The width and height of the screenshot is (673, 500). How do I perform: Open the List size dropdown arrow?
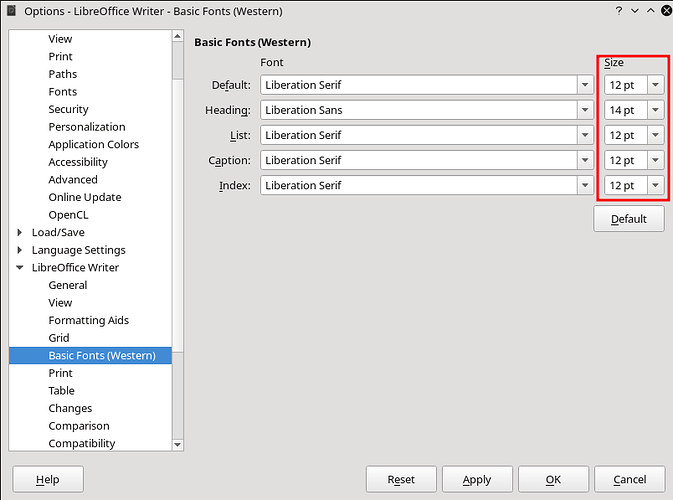655,135
